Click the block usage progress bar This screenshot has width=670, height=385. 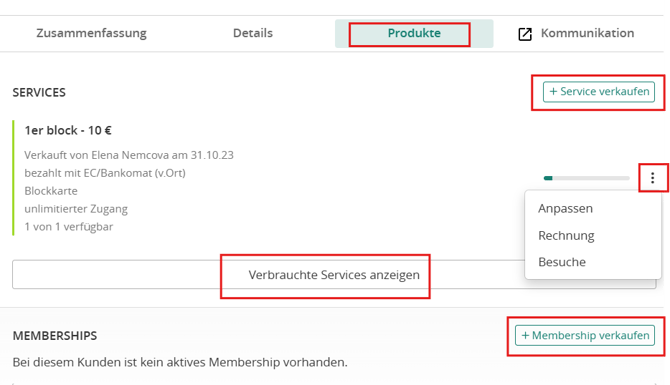[586, 178]
